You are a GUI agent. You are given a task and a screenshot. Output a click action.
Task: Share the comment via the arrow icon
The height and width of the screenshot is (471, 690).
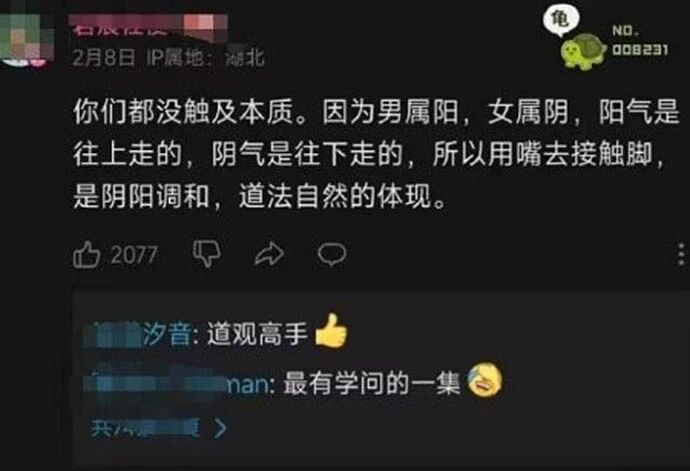[x=269, y=254]
